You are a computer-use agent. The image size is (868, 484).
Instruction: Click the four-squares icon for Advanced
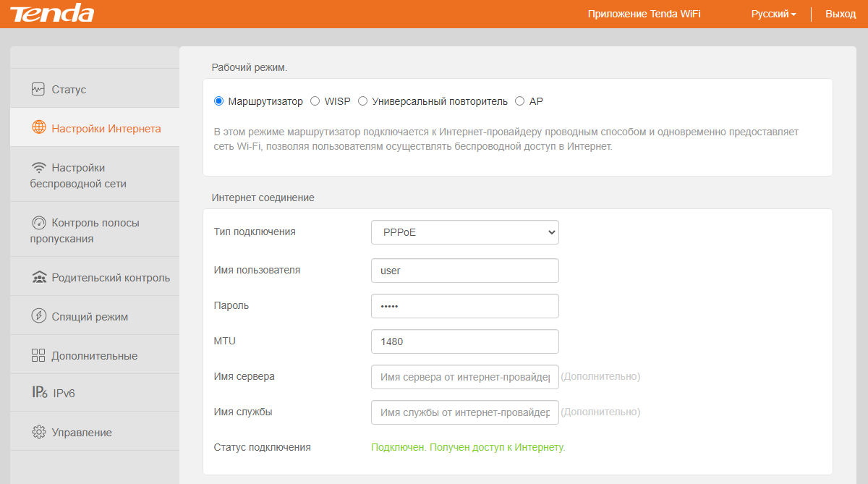coord(39,355)
